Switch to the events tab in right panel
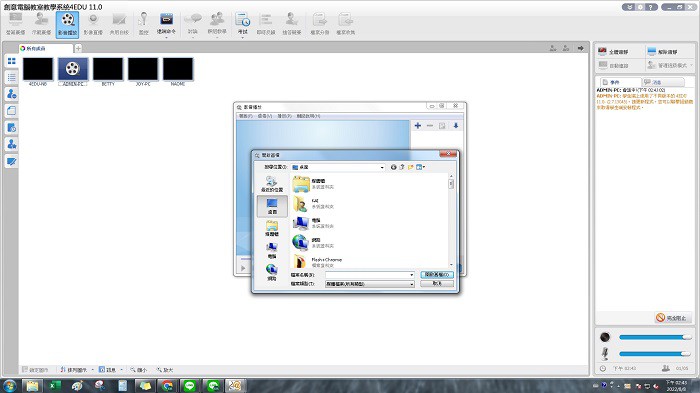This screenshot has width=700, height=393. [620, 82]
